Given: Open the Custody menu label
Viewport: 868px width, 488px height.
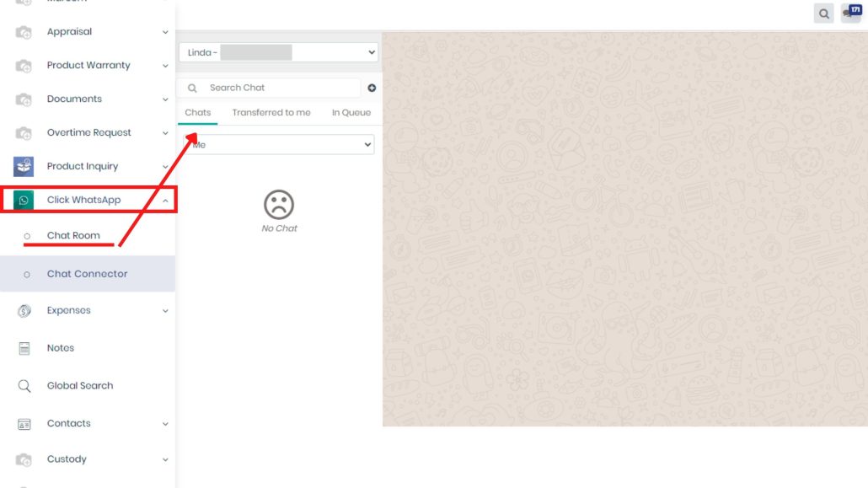Looking at the screenshot, I should [x=67, y=459].
